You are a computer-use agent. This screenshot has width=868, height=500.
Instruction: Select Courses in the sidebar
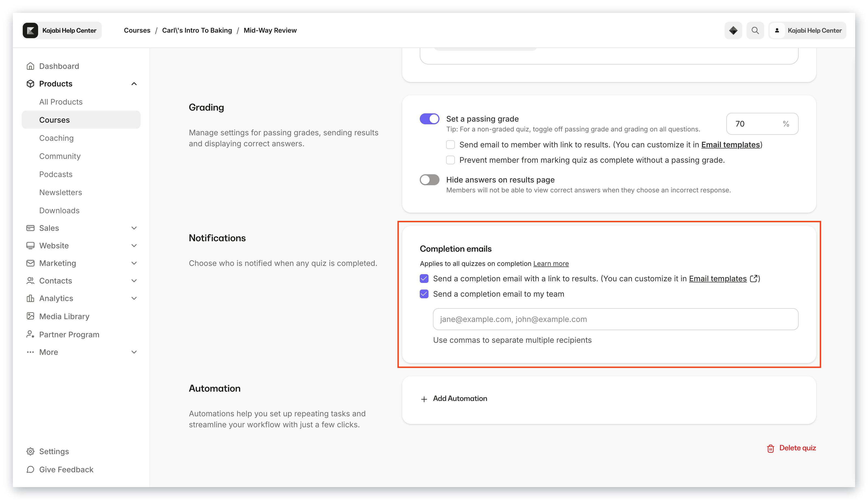coord(81,119)
